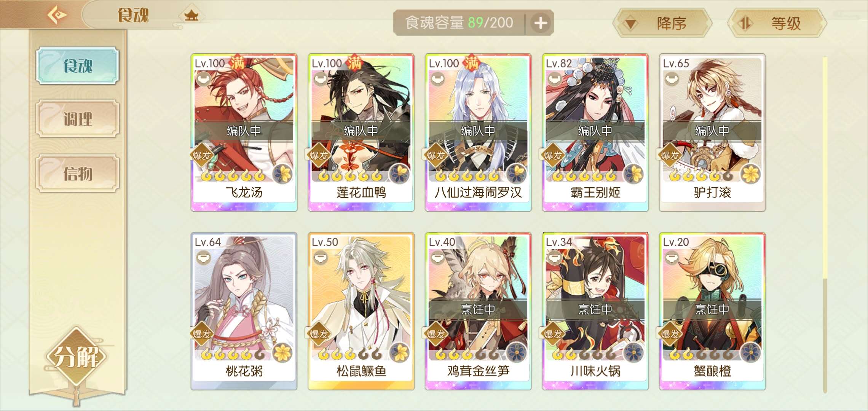Click the 爆发 badge on 莲花血鸭 card
The image size is (868, 411).
319,155
